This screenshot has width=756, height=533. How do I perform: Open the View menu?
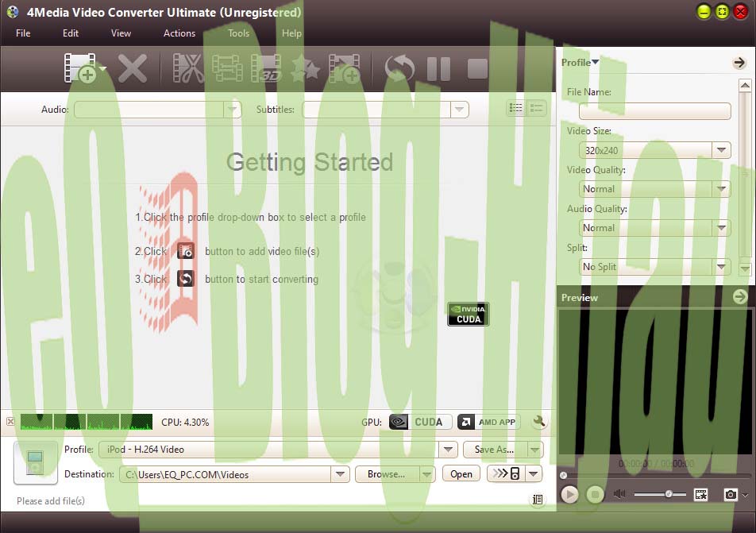point(121,33)
